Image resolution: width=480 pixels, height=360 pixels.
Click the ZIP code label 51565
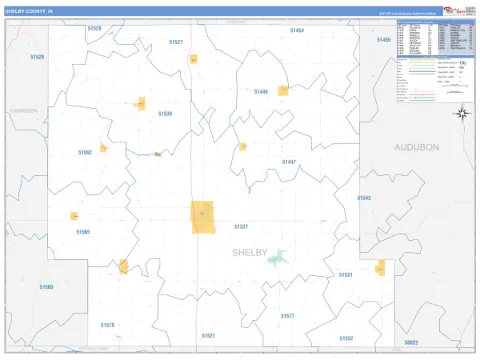point(83,232)
